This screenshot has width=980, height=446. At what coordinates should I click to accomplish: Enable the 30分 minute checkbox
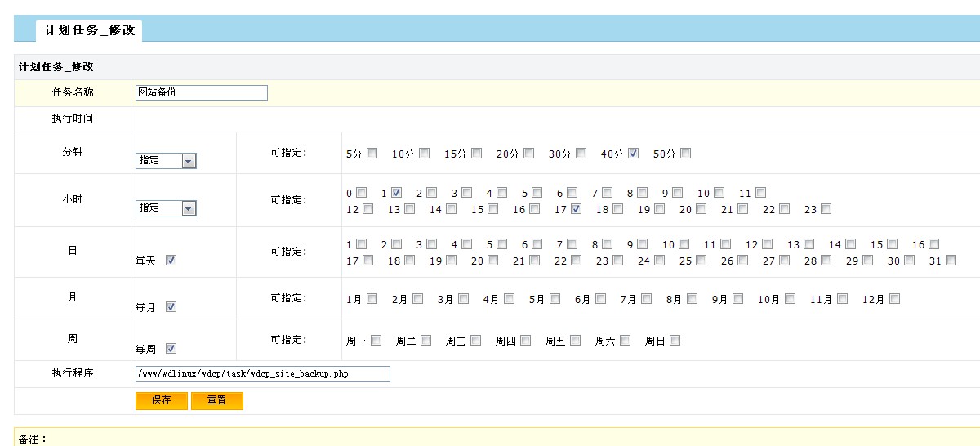tap(581, 153)
